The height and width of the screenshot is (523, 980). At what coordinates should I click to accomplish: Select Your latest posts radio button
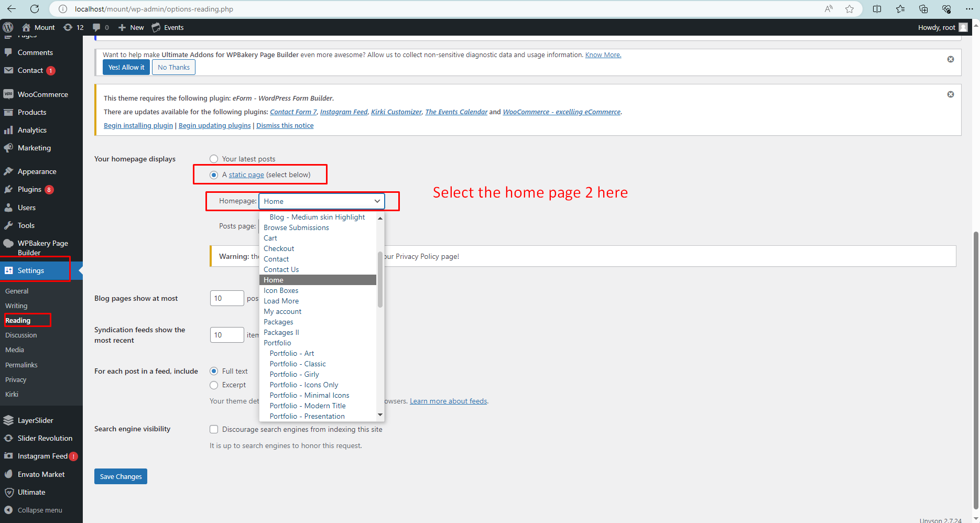tap(214, 159)
